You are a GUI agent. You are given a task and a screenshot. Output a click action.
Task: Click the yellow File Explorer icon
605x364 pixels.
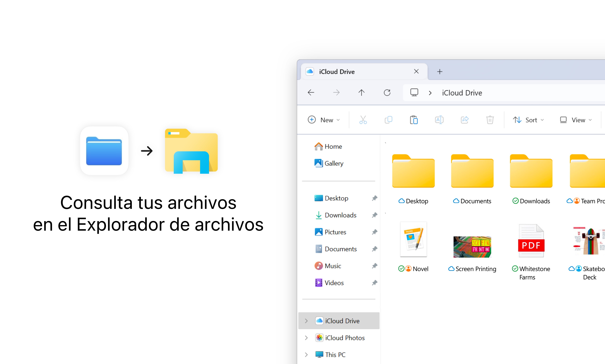(191, 151)
